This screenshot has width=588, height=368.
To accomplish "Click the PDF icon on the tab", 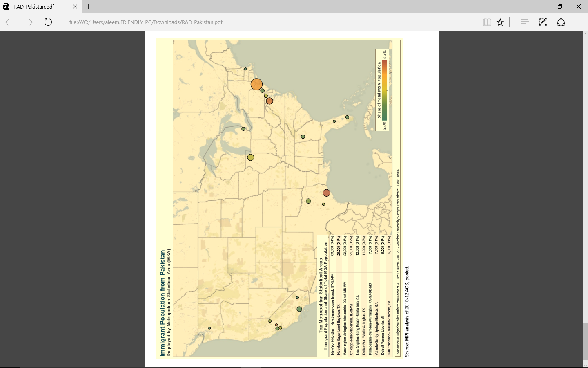I will (6, 7).
